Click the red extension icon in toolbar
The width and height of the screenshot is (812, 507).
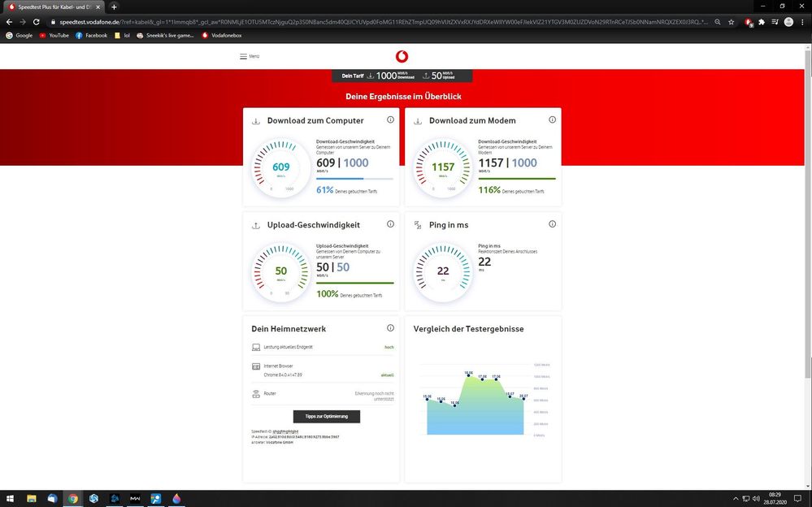[749, 22]
